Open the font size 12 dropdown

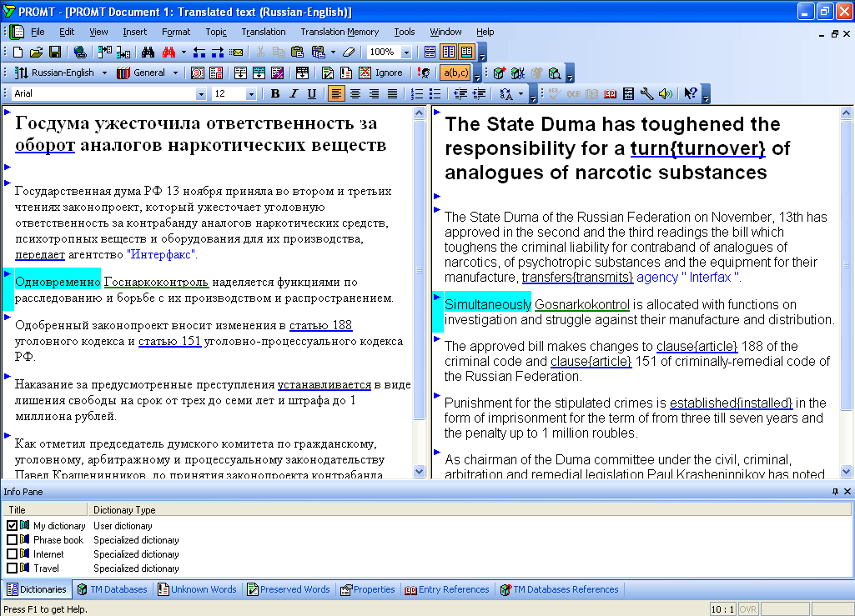(x=251, y=94)
